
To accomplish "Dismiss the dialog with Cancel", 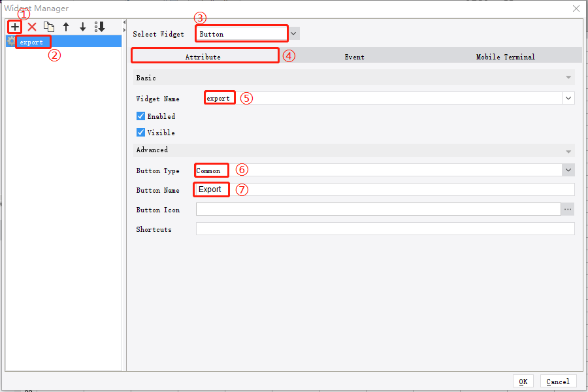I will pyautogui.click(x=558, y=381).
